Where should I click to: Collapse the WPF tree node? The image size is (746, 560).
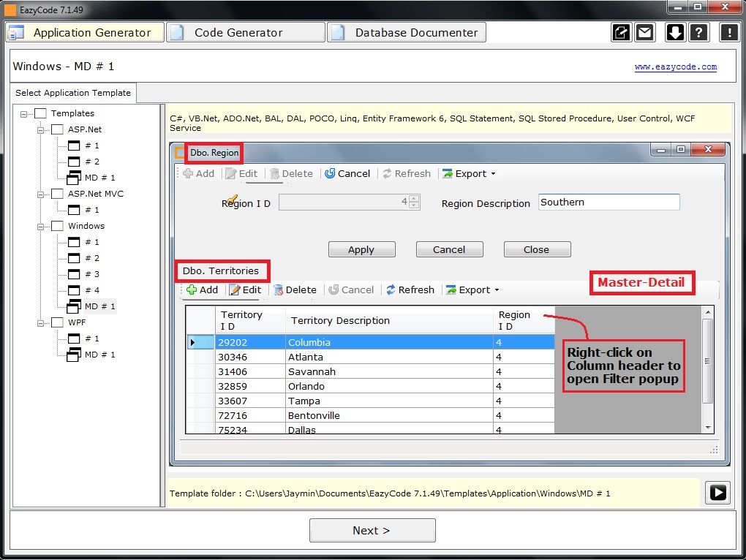(x=41, y=322)
